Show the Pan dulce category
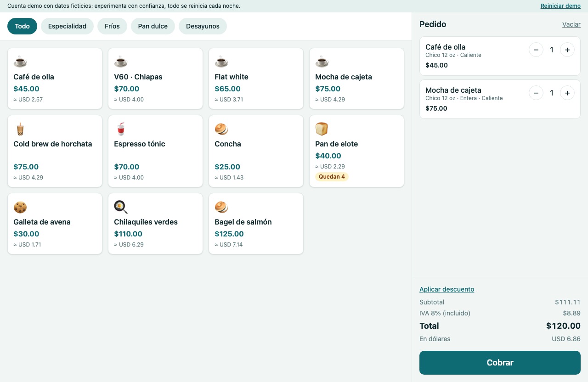 pyautogui.click(x=153, y=26)
